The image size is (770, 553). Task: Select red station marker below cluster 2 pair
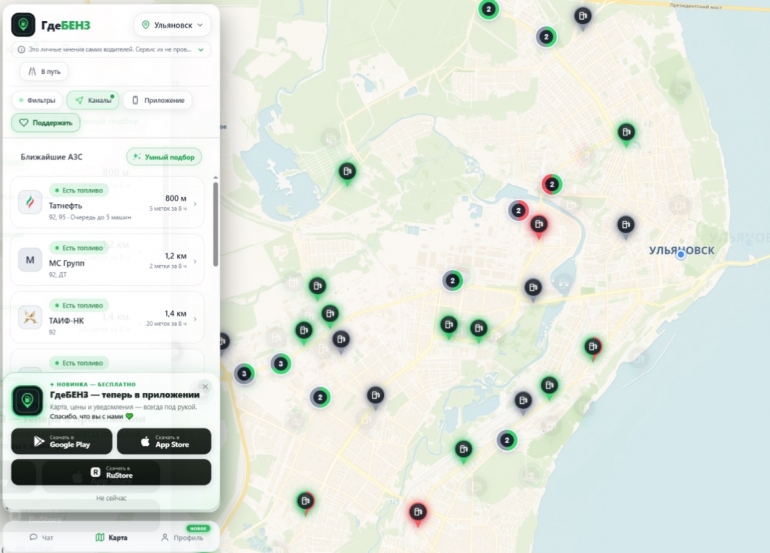(539, 226)
